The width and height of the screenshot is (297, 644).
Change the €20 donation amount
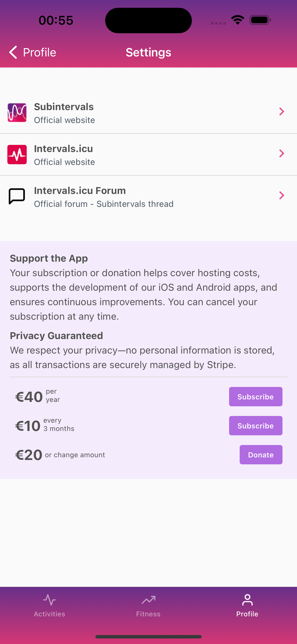click(x=29, y=455)
